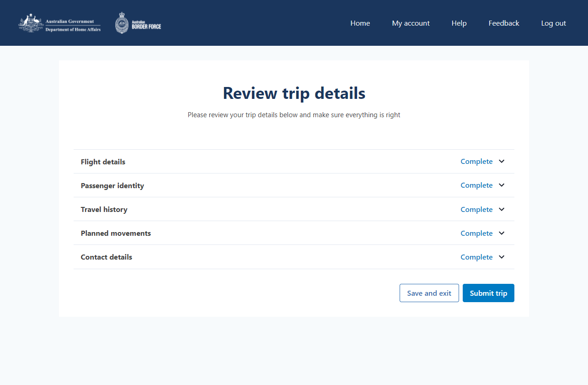Log out of the account
588x385 pixels.
(x=553, y=23)
